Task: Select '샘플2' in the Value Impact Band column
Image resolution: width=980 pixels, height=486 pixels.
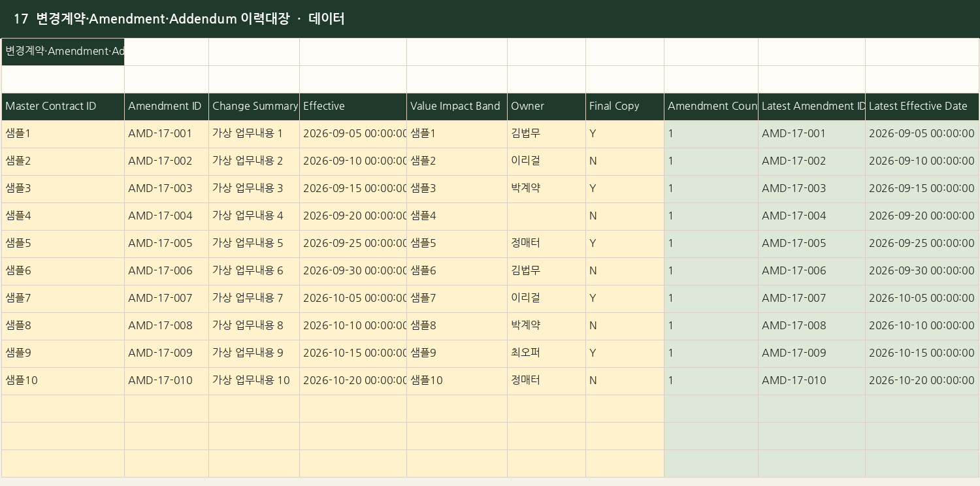Action: point(457,161)
